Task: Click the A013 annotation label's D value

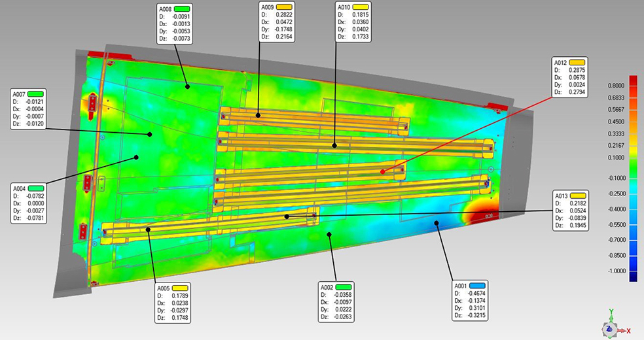Action: point(578,203)
